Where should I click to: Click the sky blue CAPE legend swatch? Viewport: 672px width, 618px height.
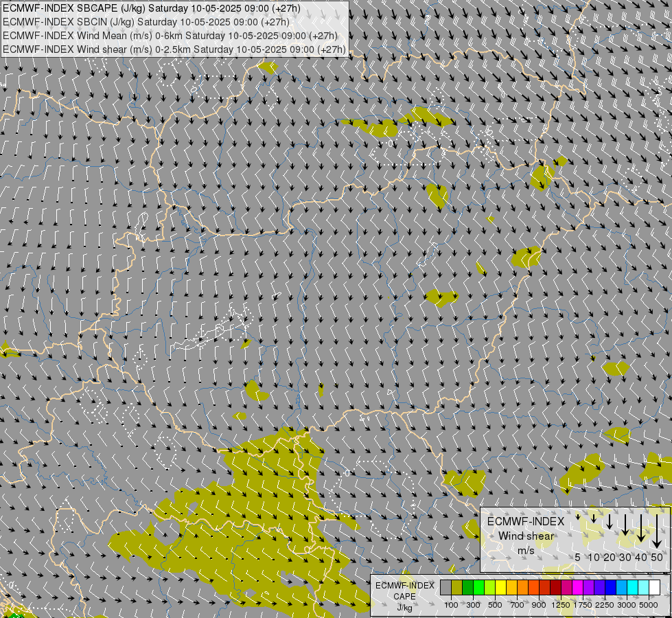(621, 588)
